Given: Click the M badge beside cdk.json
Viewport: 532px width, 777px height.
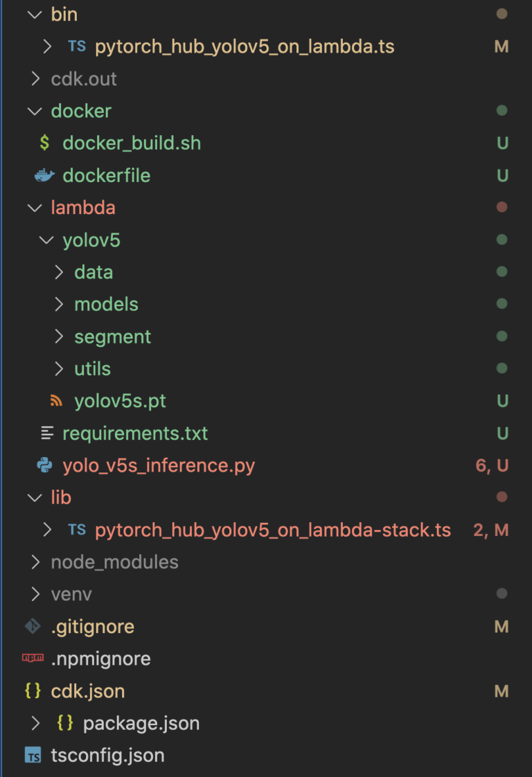Looking at the screenshot, I should 502,690.
